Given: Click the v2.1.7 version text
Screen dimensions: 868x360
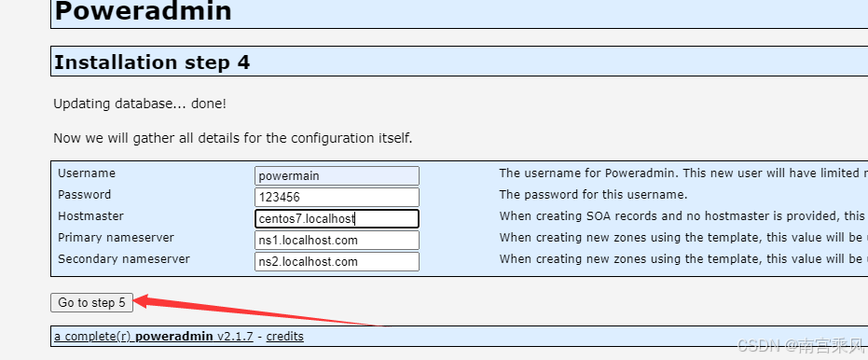Looking at the screenshot, I should click(x=235, y=336).
